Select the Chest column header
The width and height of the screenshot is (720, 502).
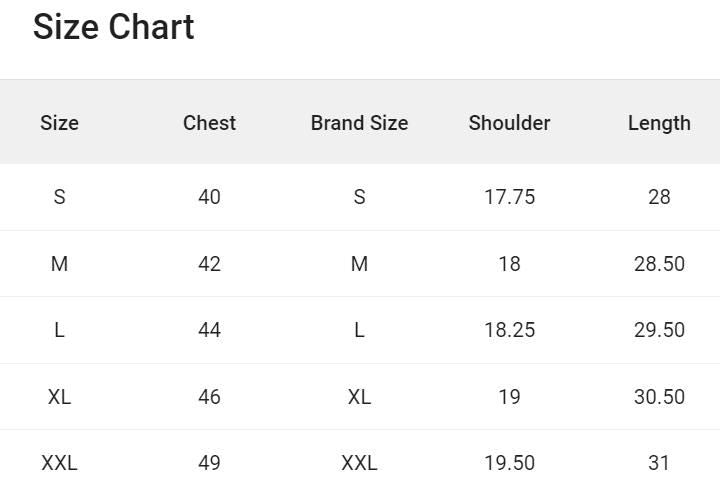coord(209,123)
